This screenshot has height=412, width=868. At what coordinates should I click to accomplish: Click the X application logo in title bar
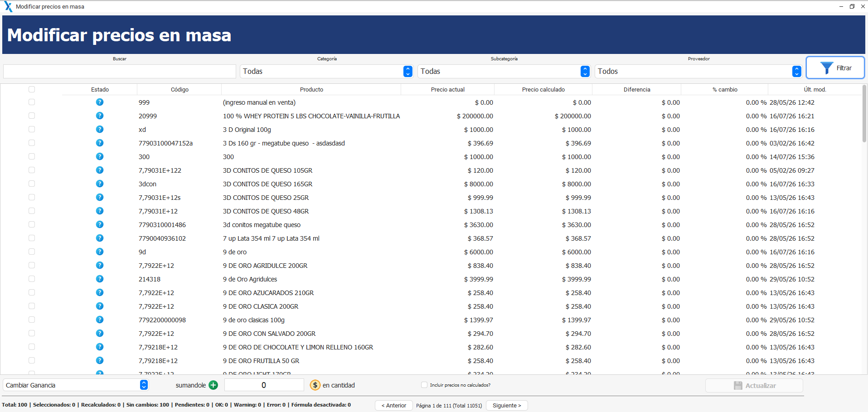tap(8, 7)
